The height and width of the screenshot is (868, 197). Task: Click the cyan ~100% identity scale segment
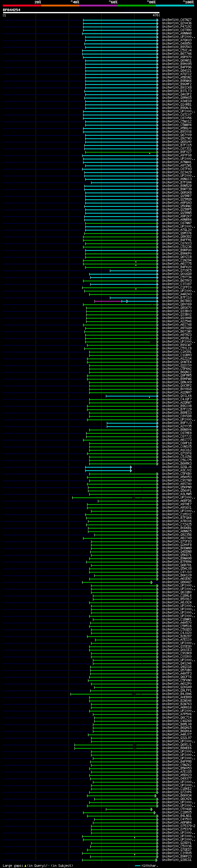[x=175, y=6]
